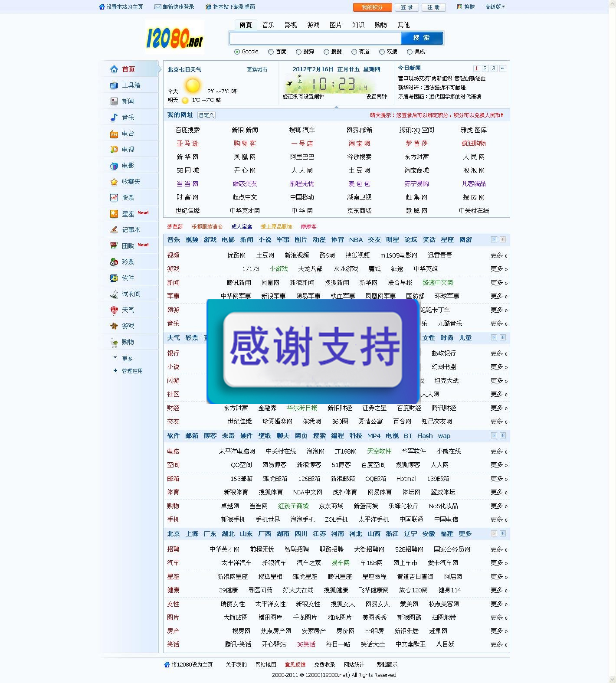
Task: Click the 注册 register button
Action: pyautogui.click(x=433, y=7)
